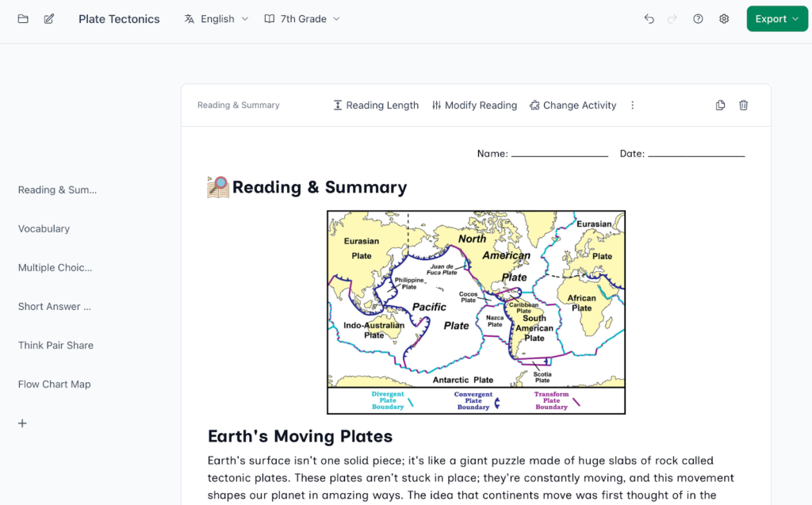Go to Vocabulary section in sidebar
The width and height of the screenshot is (812, 505).
(44, 229)
